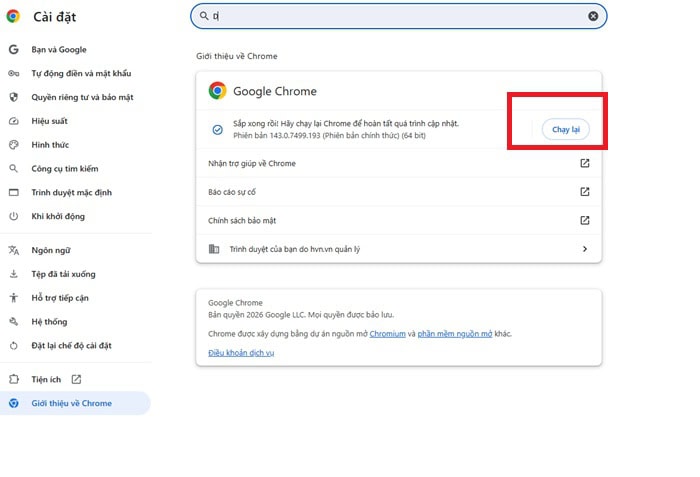Click the Google Chrome logo in the about card
700x477 pixels.
point(217,91)
